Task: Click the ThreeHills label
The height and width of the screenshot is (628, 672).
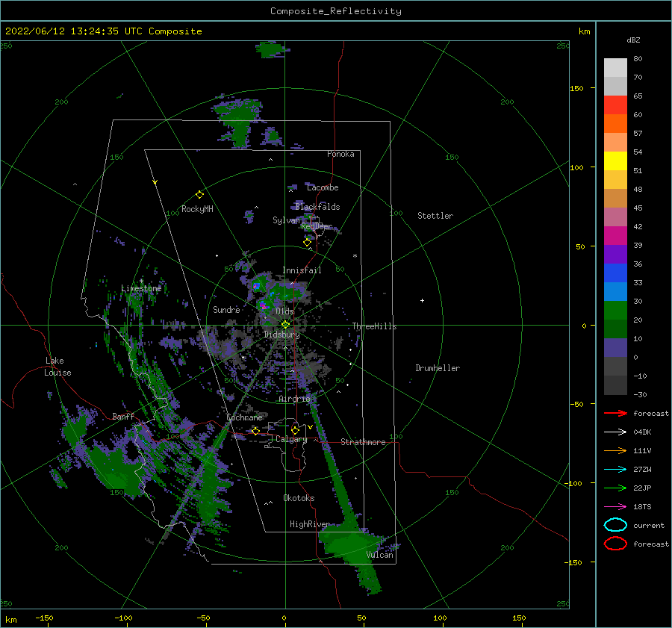Action: (374, 326)
